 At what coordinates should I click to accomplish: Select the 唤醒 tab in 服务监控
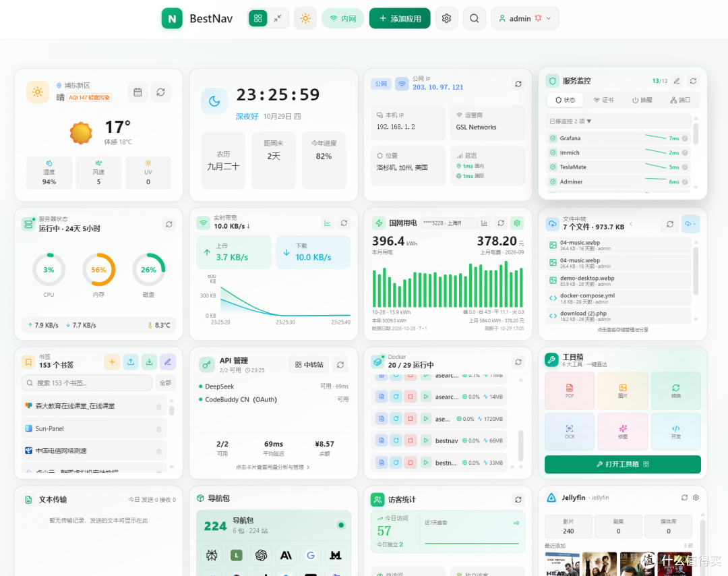[x=642, y=100]
